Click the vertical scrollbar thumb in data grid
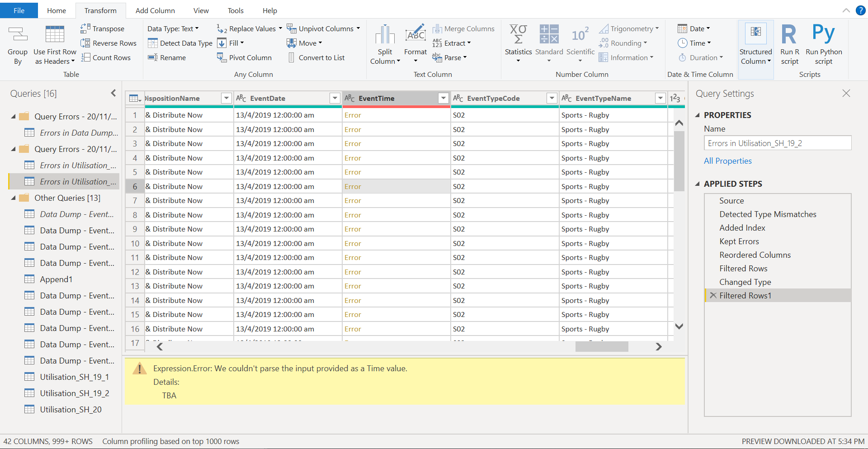 (679, 161)
